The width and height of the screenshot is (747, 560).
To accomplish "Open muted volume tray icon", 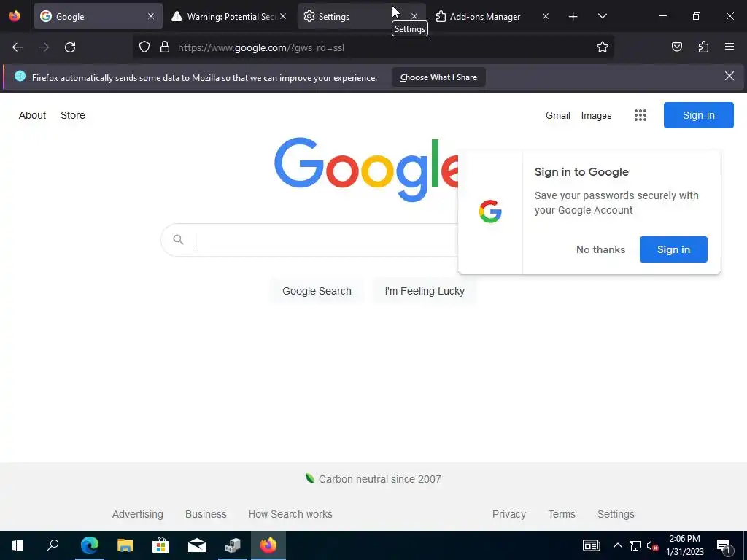I will click(x=652, y=545).
